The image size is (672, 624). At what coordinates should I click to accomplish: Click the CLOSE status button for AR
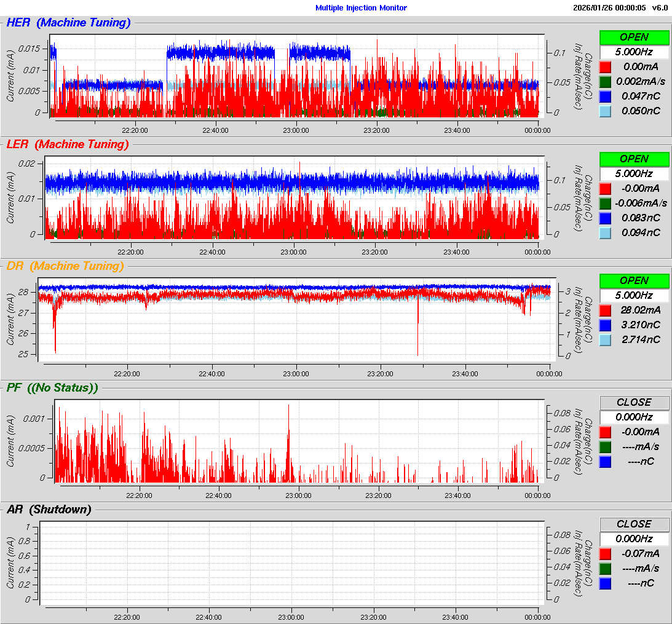(x=634, y=524)
